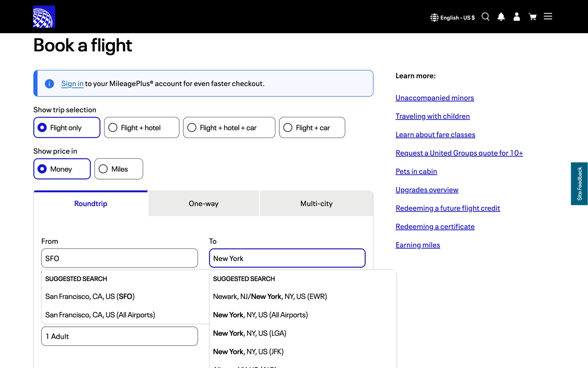Open Earning miles link
Image resolution: width=588 pixels, height=368 pixels.
coord(418,245)
